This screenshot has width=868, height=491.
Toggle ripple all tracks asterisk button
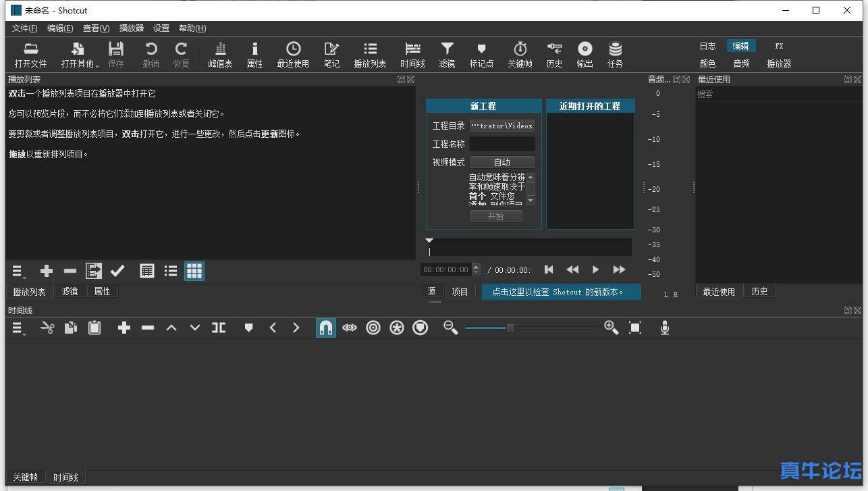397,328
